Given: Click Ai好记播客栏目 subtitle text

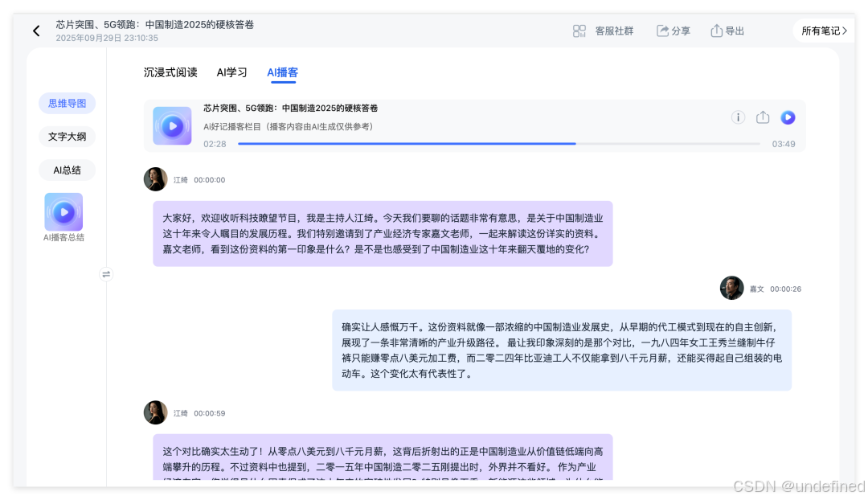Looking at the screenshot, I should click(x=288, y=127).
